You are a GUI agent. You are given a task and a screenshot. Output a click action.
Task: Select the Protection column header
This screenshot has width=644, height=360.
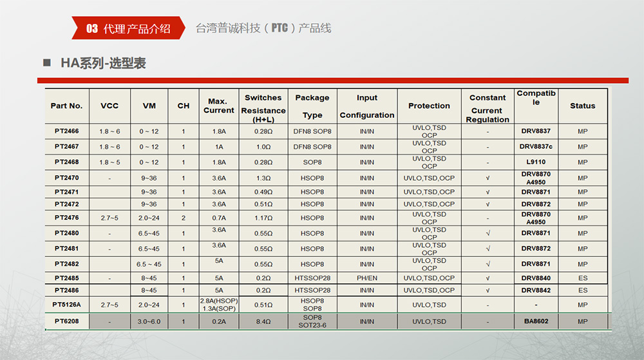click(429, 106)
